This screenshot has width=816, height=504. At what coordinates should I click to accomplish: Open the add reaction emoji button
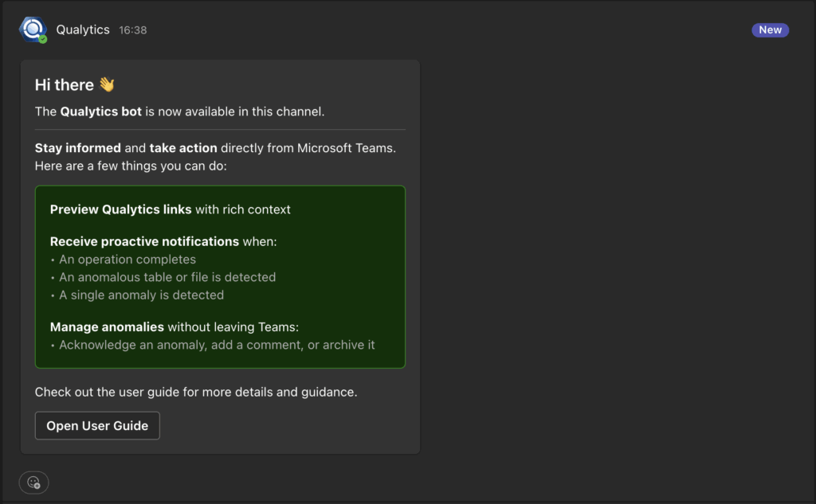(x=33, y=483)
